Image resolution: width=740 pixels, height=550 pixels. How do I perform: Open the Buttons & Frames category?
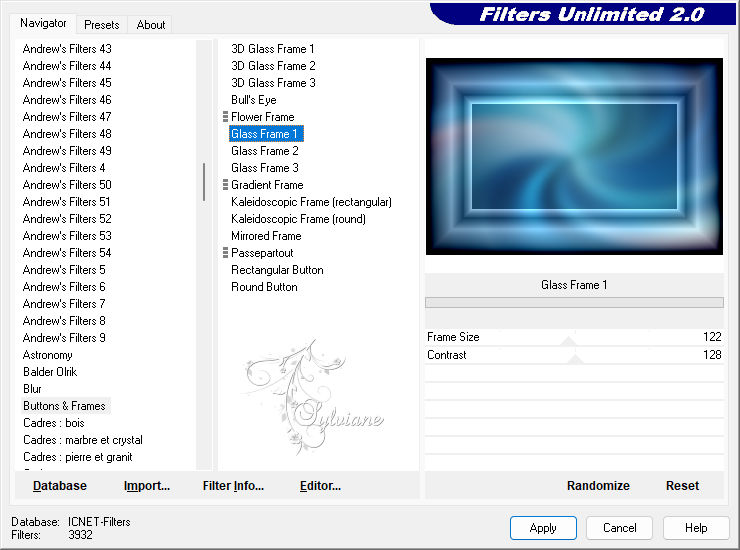(64, 406)
